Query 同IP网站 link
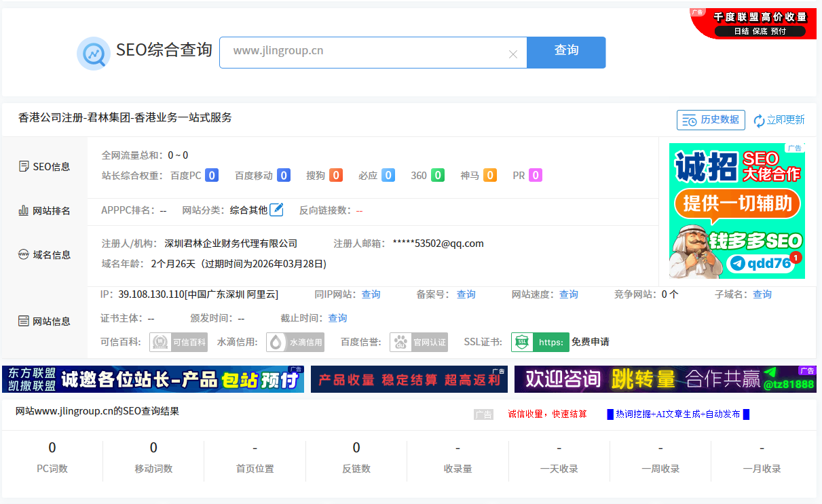This screenshot has height=504, width=822. (371, 294)
